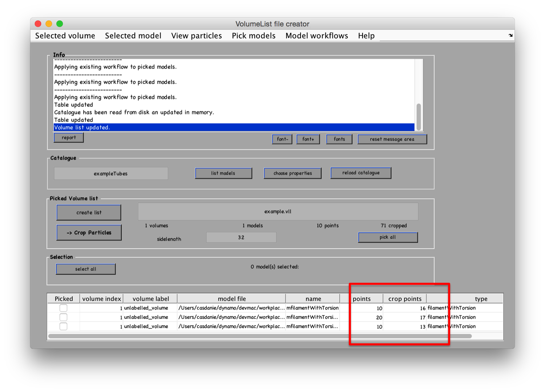Click the '0 model(s) selected:' text

(x=275, y=267)
